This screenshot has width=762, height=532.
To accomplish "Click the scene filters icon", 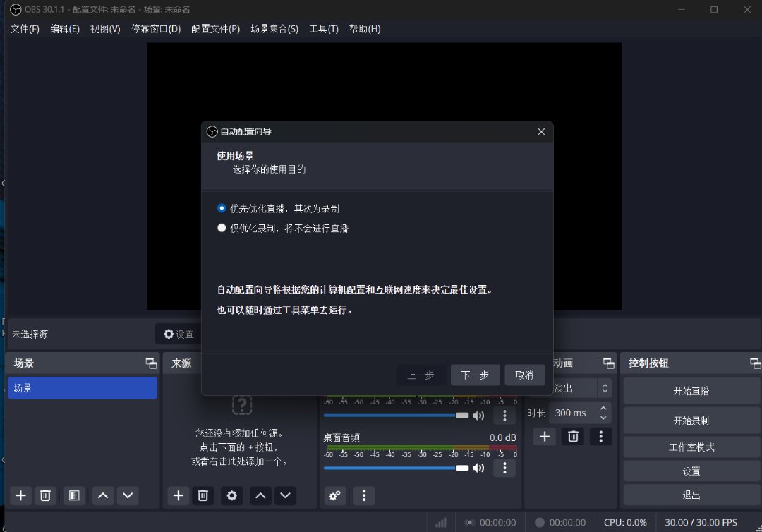I will tap(73, 495).
